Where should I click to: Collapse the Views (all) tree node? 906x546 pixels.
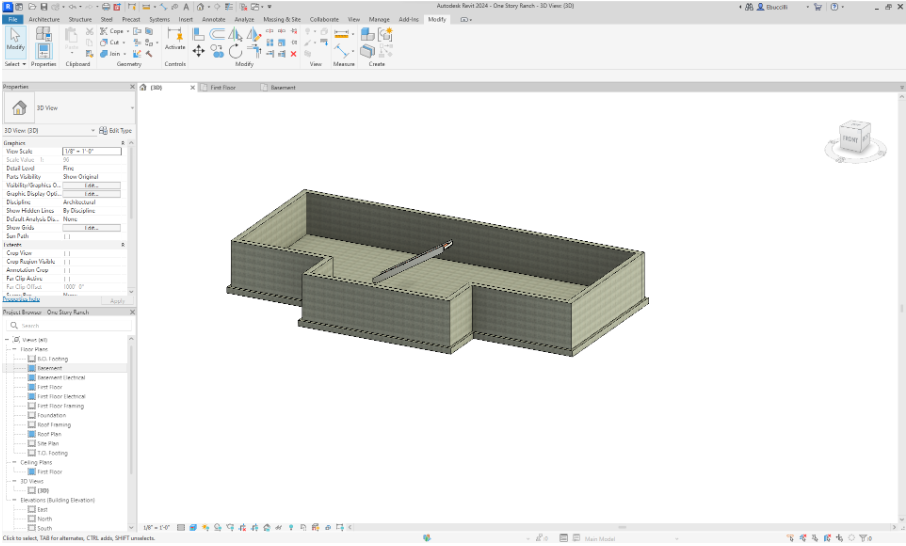coord(6,340)
